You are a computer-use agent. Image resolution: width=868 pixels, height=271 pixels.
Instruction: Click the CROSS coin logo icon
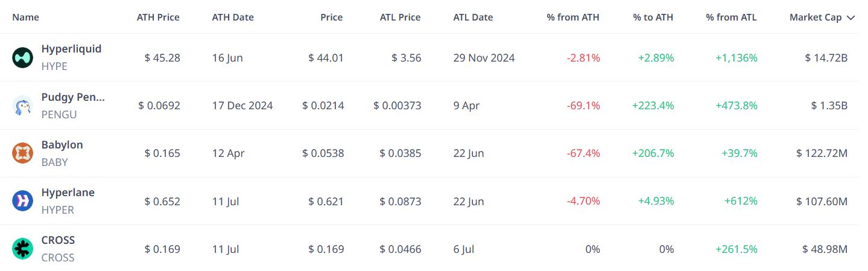tap(22, 249)
